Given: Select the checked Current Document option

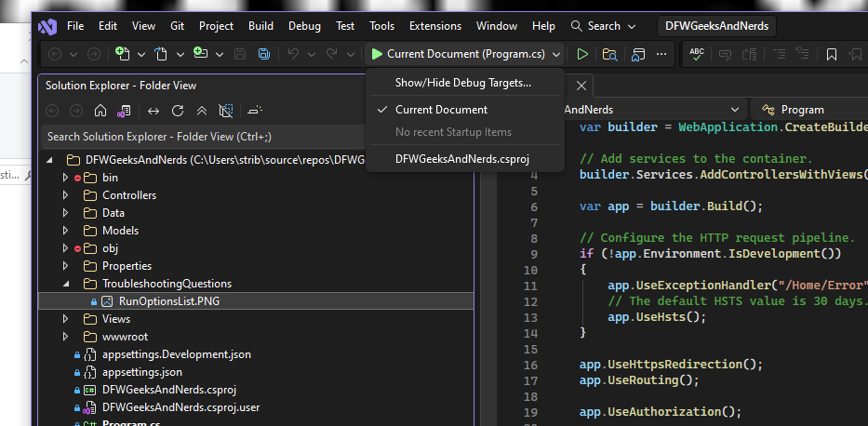Looking at the screenshot, I should point(441,110).
